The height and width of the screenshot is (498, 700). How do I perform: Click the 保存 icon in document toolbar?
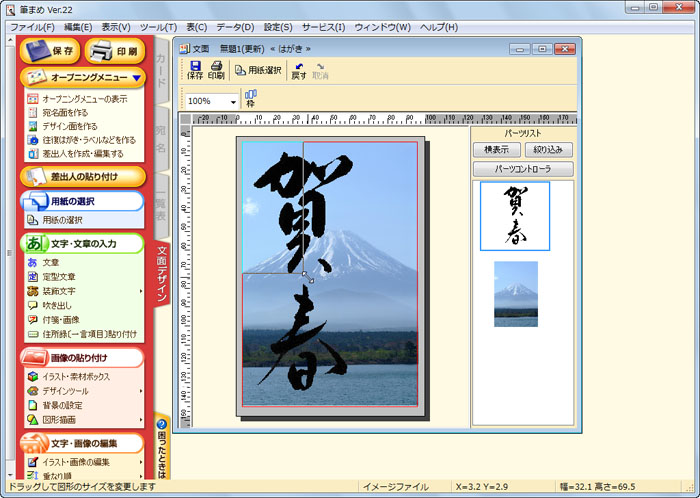tap(195, 70)
